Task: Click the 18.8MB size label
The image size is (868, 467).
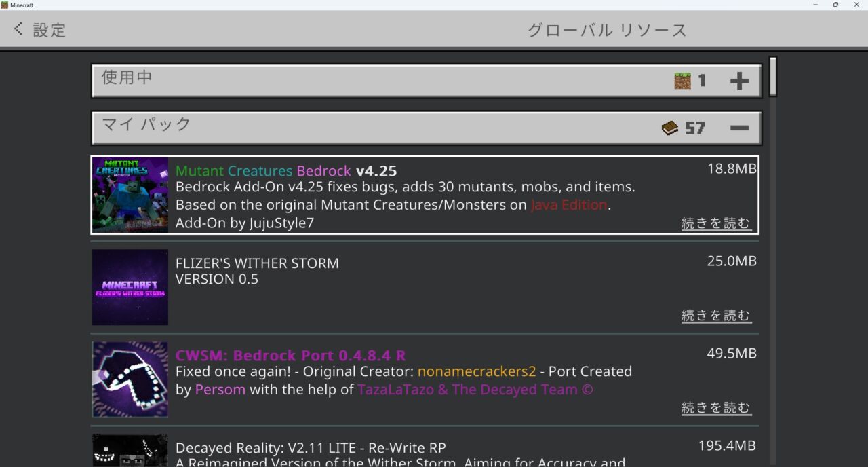Action: pyautogui.click(x=732, y=168)
